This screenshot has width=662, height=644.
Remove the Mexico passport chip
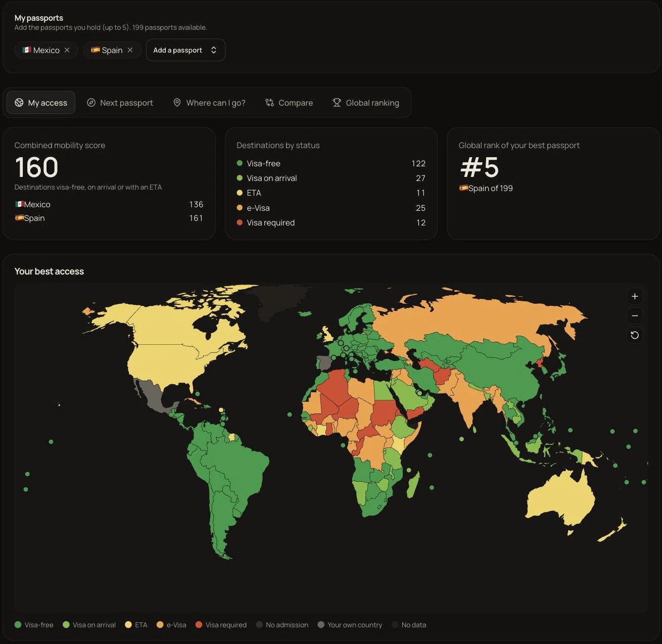pos(67,50)
